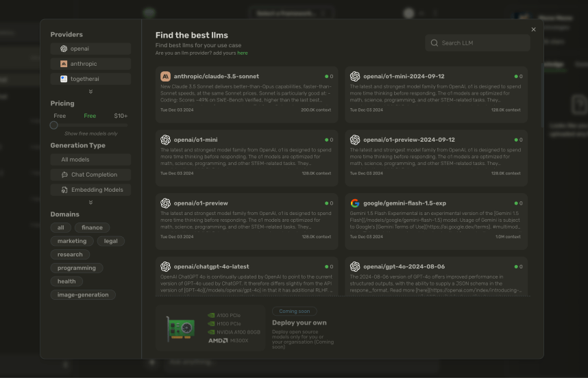This screenshot has width=588, height=380.
Task: Click the Chat Completion bubble icon
Action: [x=64, y=175]
